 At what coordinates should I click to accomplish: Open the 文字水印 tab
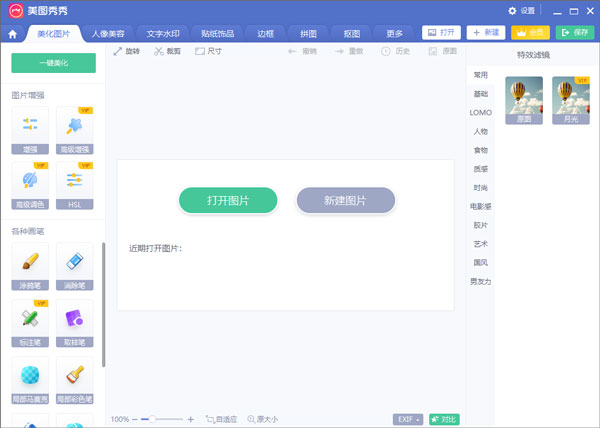click(163, 34)
